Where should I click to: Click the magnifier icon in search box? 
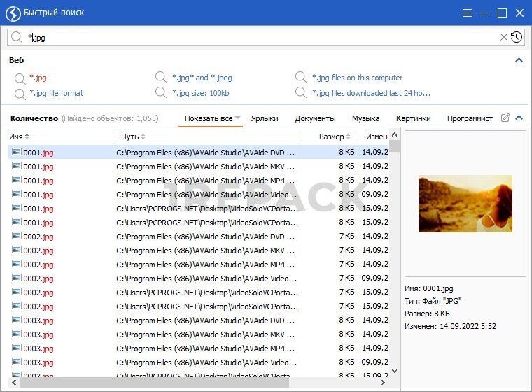click(x=17, y=38)
